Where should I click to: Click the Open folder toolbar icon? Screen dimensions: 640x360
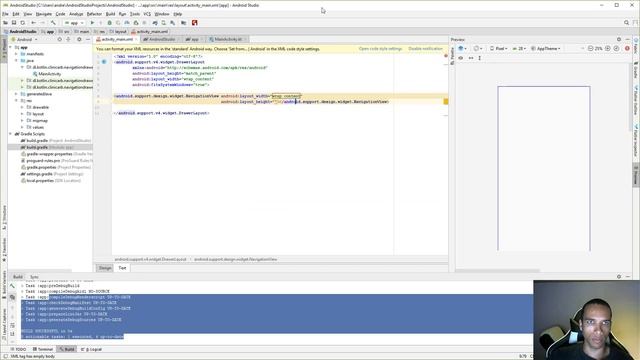(x=5, y=23)
